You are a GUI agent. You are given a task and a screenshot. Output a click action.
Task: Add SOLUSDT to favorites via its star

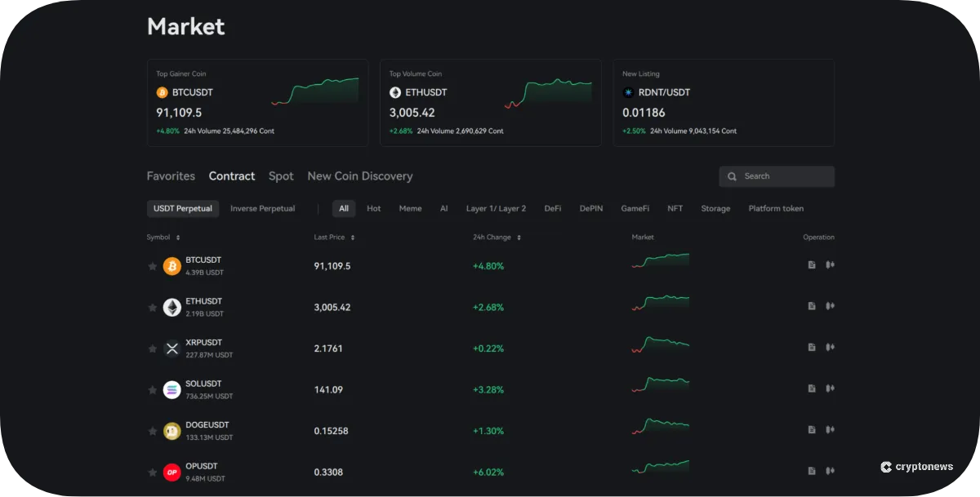click(152, 388)
